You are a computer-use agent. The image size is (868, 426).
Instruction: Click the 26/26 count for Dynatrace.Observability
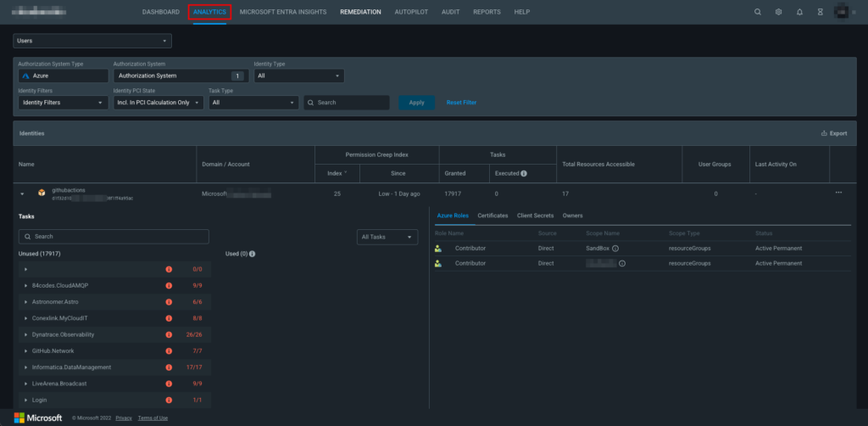pyautogui.click(x=194, y=334)
